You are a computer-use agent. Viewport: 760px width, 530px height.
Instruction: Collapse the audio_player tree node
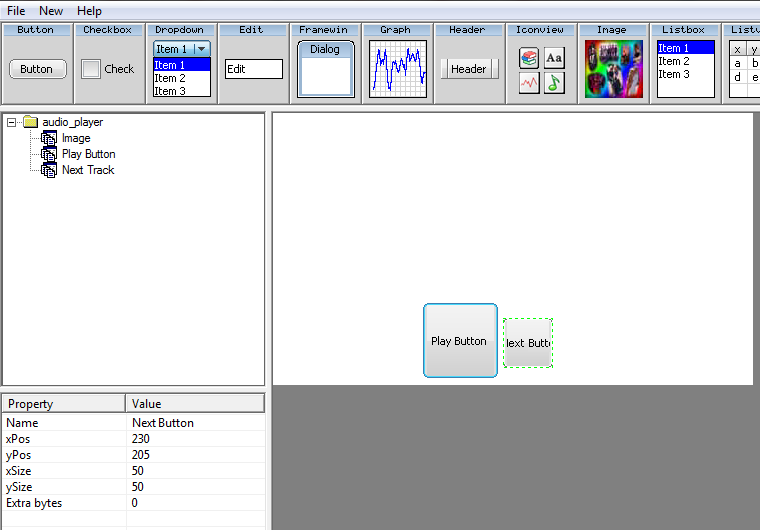(11, 122)
